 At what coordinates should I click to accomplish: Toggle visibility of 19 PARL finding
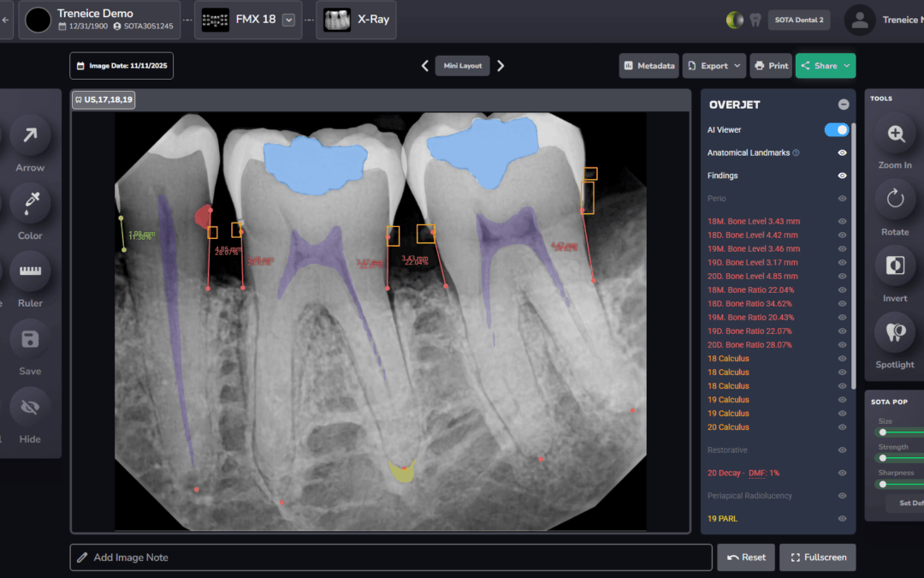point(842,518)
